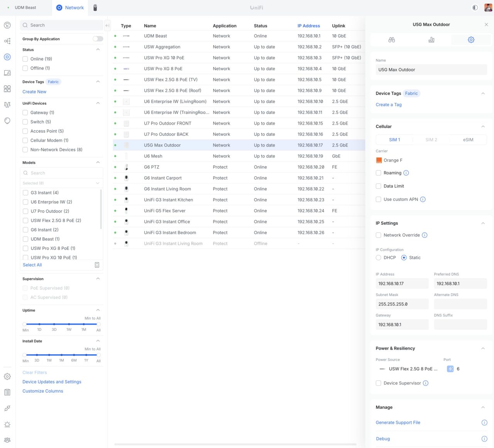Click the Protect camera icon in top bar
The height and width of the screenshot is (448, 494).
click(95, 8)
